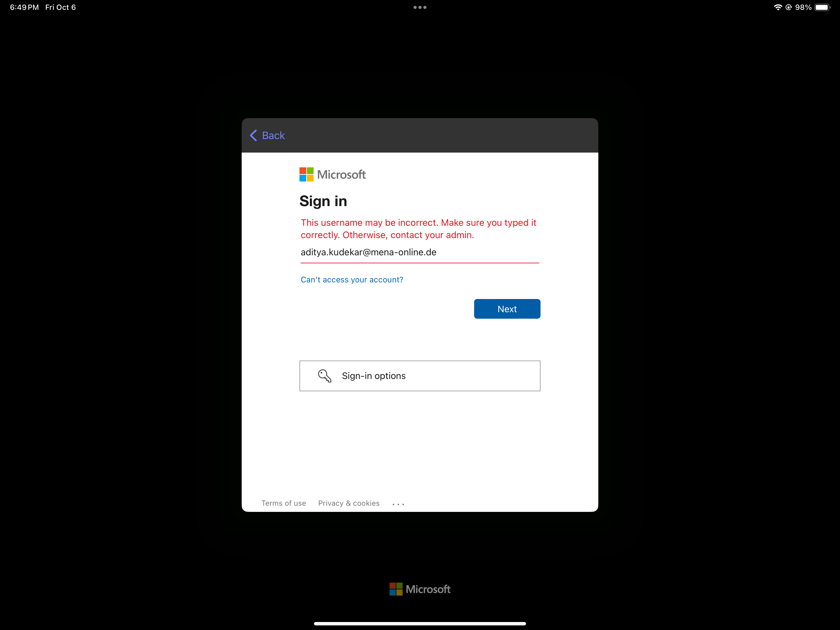Click the Microsoft logo icon

[306, 175]
